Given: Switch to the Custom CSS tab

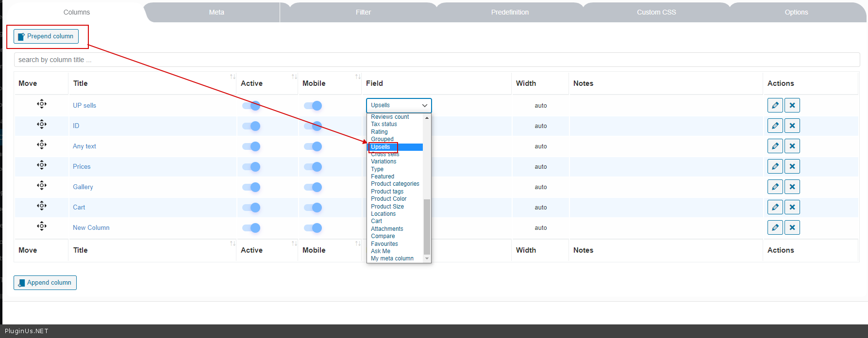Looking at the screenshot, I should 656,12.
